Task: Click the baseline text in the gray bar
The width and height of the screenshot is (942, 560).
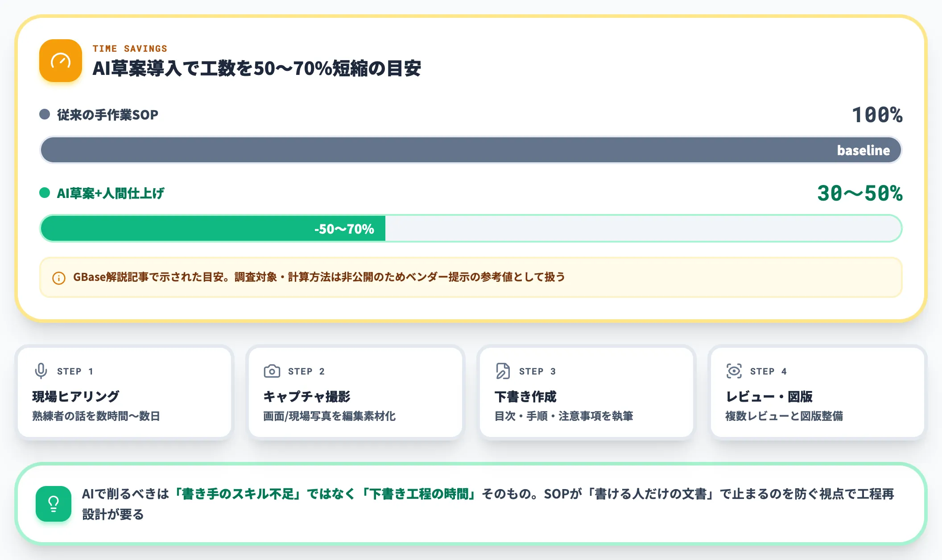Action: pos(863,150)
